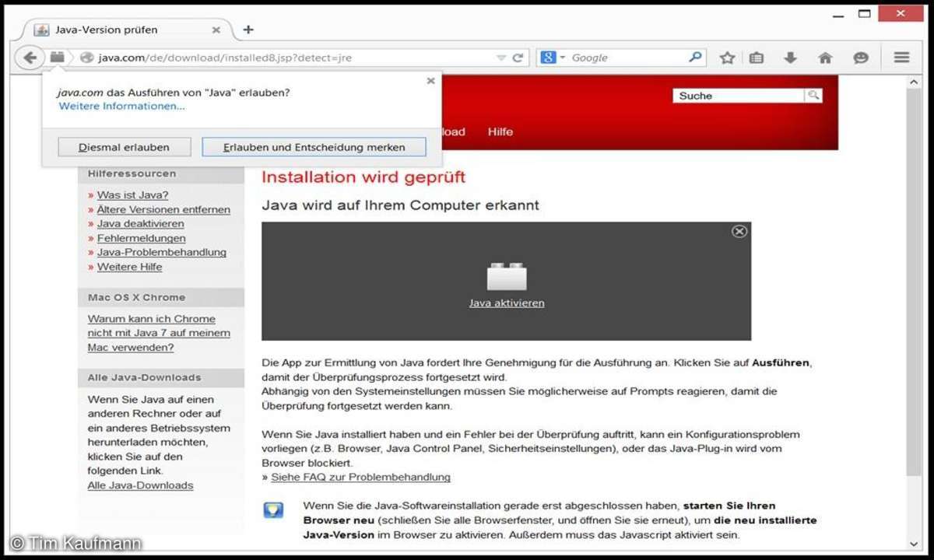934x560 pixels.
Task: Go to the home page icon
Action: point(825,58)
